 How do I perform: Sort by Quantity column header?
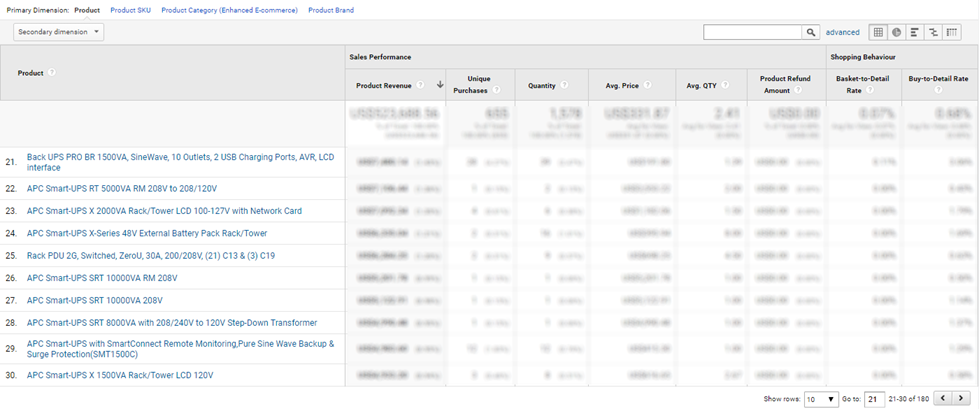coord(542,86)
